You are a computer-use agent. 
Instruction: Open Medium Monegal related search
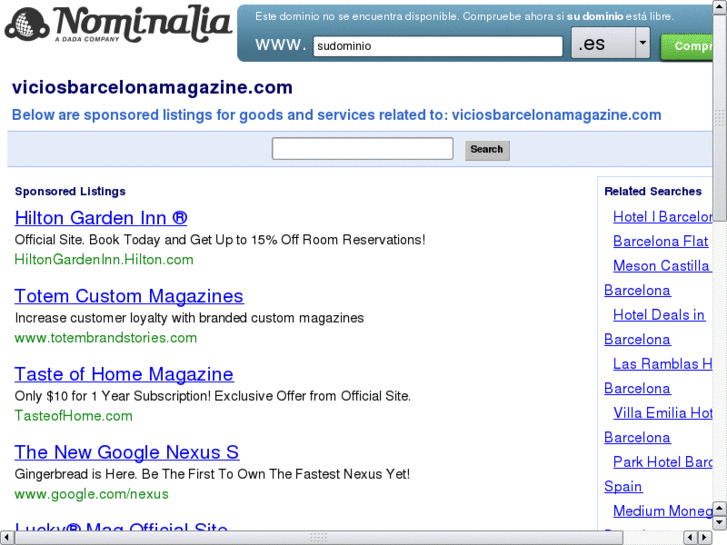[662, 511]
